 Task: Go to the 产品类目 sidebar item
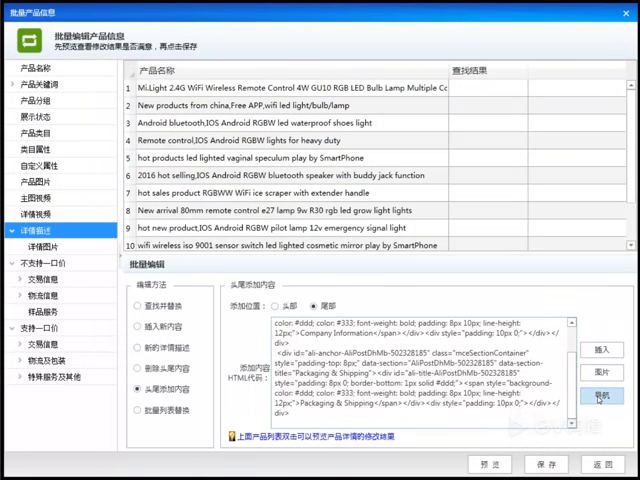pyautogui.click(x=36, y=133)
